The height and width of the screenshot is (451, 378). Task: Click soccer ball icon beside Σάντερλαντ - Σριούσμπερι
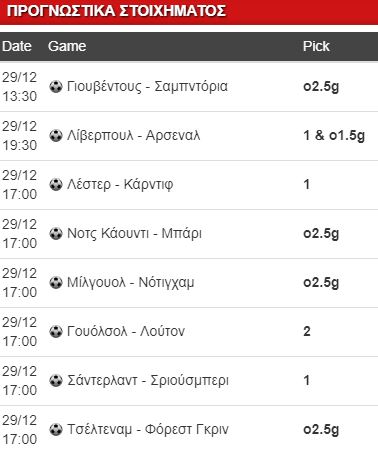56,380
